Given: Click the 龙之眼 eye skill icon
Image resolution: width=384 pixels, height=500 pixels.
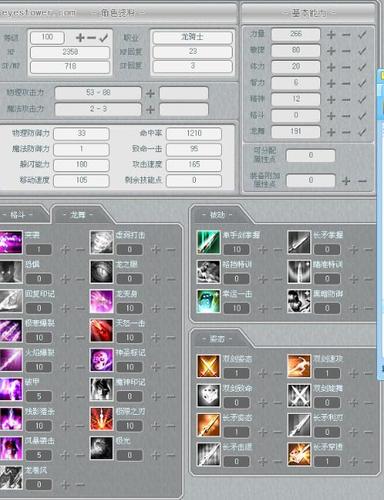Looking at the screenshot, I should (101, 272).
